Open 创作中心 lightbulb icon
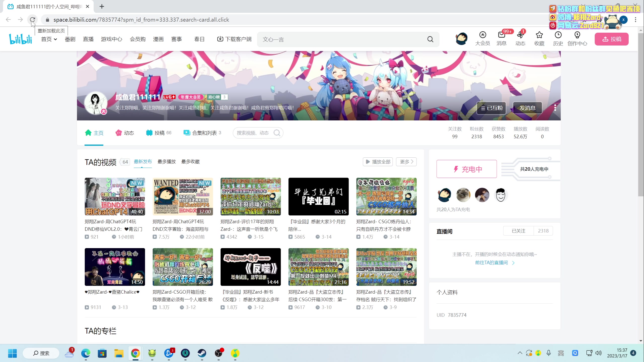The height and width of the screenshot is (362, 644). 577,35
